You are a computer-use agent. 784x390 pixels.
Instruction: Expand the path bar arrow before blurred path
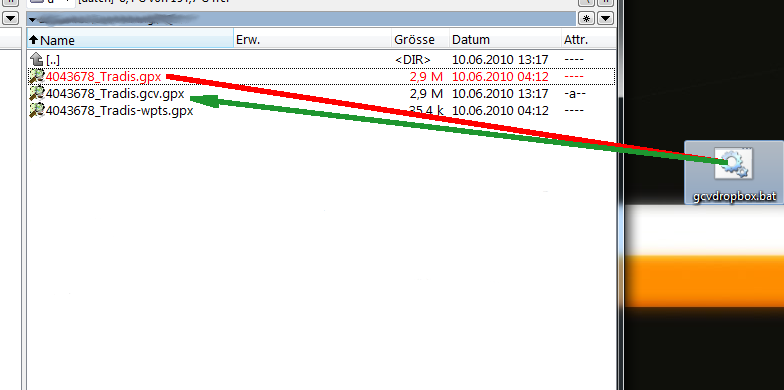[32, 20]
